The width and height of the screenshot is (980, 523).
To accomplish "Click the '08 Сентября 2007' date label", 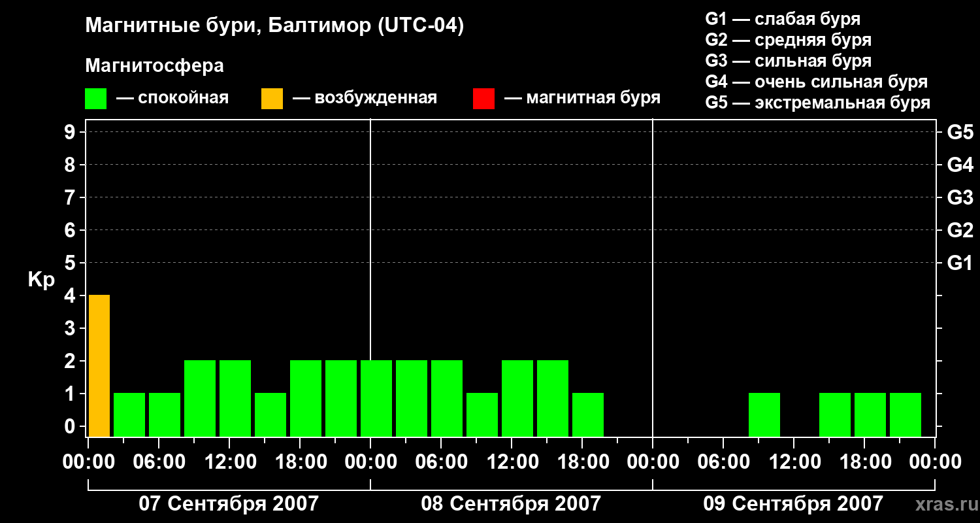I will coord(511,503).
